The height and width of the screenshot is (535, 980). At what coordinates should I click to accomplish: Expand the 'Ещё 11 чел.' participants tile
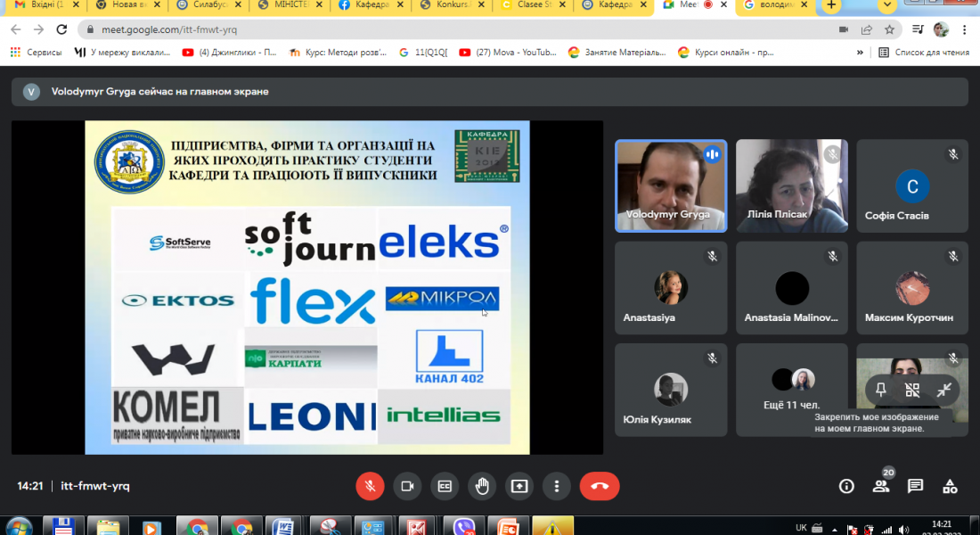pyautogui.click(x=792, y=389)
